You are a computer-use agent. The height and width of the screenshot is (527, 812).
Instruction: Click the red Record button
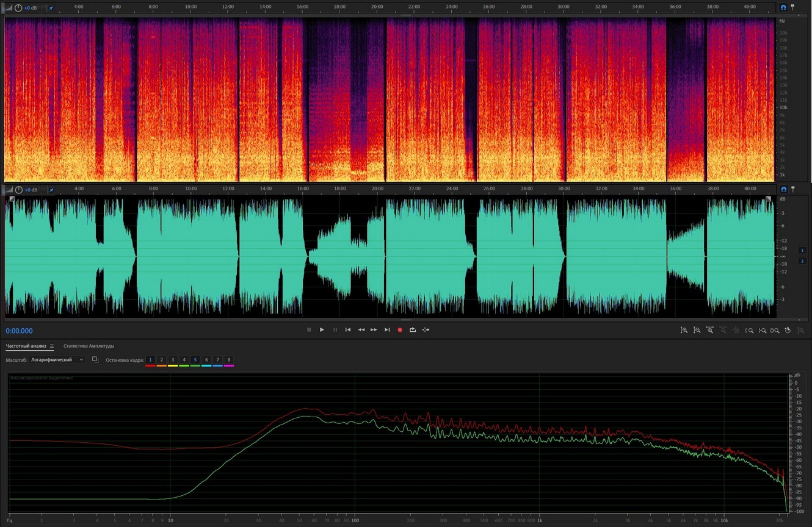click(x=400, y=330)
